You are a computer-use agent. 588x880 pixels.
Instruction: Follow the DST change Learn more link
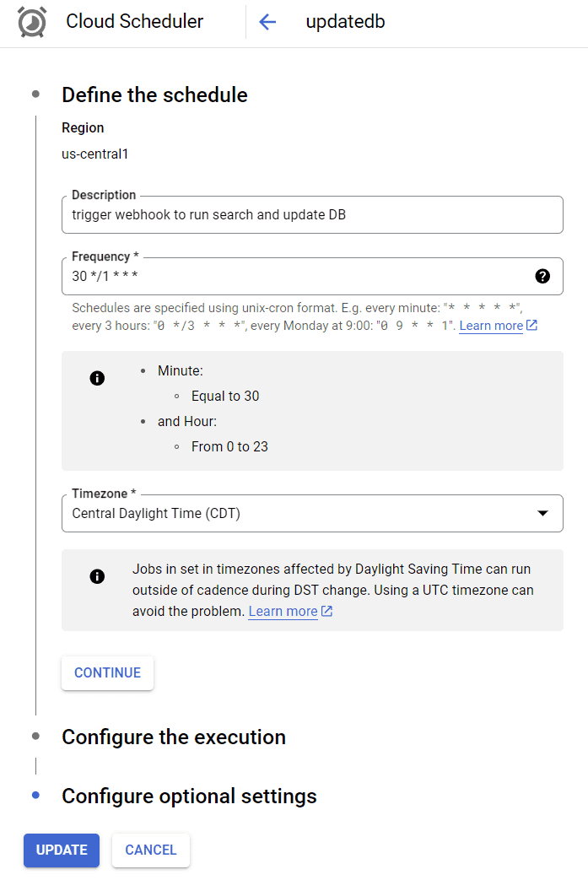[x=283, y=612]
